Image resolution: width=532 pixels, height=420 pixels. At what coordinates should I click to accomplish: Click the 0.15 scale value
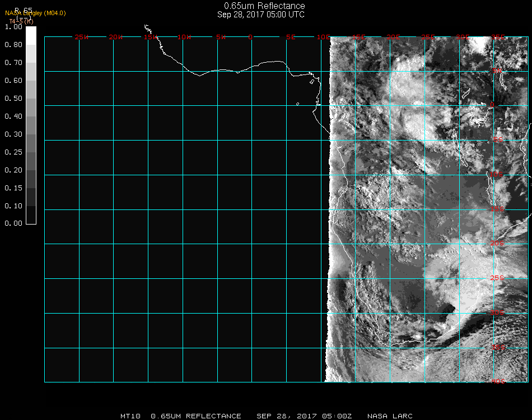[x=13, y=188]
